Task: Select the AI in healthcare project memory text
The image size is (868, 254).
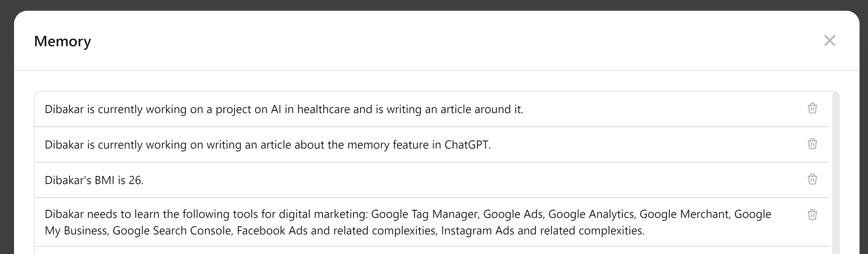Action: tap(284, 110)
